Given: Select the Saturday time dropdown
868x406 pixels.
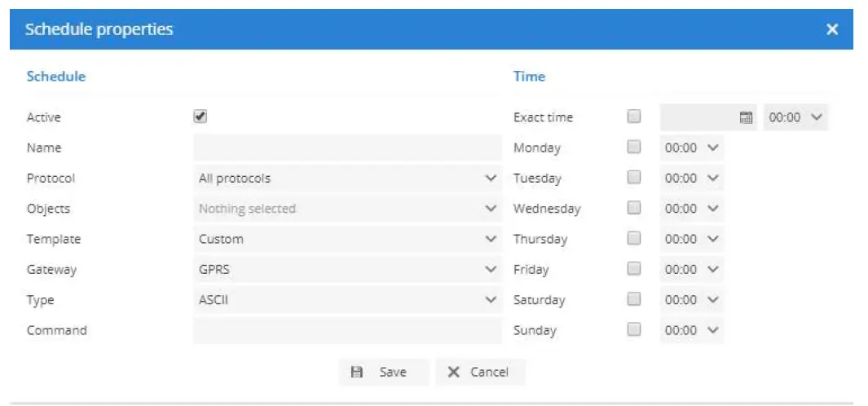Looking at the screenshot, I should (691, 300).
